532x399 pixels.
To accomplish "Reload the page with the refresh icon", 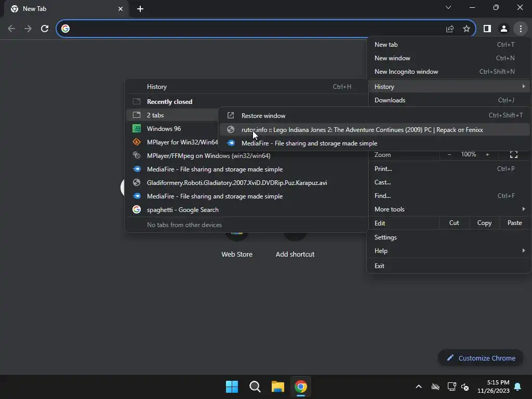I will click(45, 29).
